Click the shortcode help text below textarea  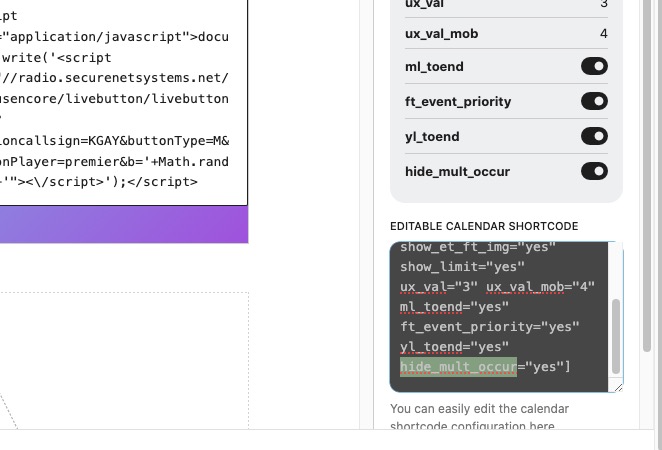point(479,417)
